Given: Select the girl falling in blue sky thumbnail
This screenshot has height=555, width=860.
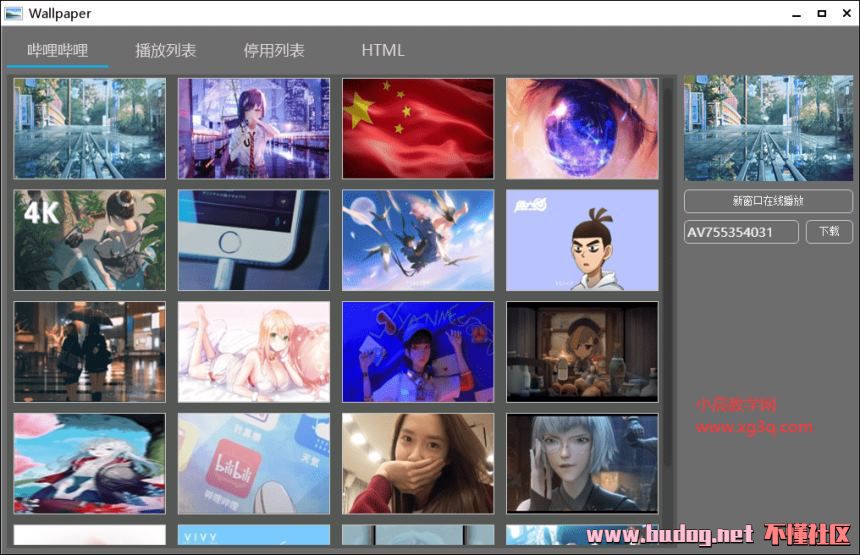Looking at the screenshot, I should coord(418,240).
